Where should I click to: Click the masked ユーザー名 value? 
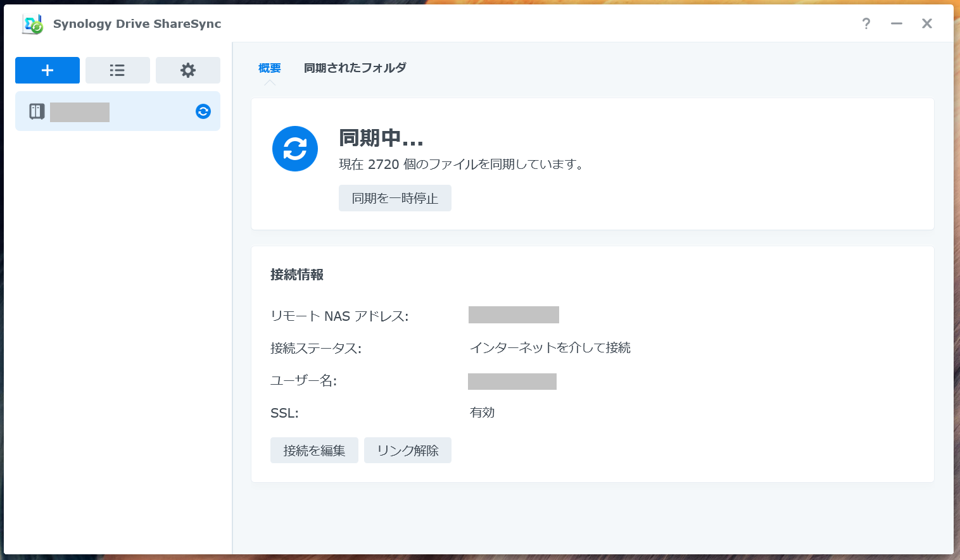point(512,381)
